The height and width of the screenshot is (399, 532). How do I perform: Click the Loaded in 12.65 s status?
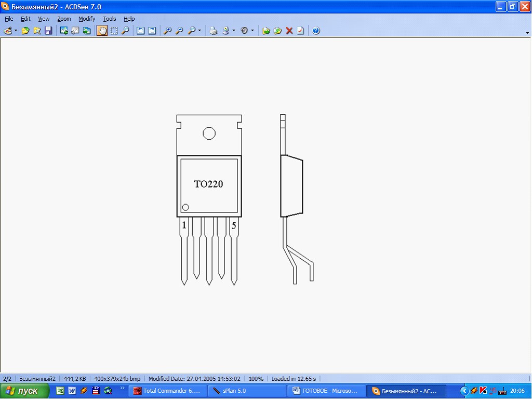point(294,379)
